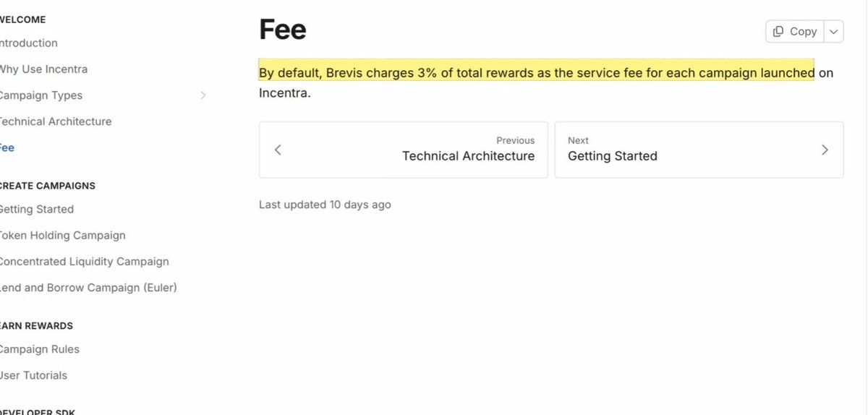Open Concentrated Liquidity Campaign page
The width and height of the screenshot is (868, 415).
[x=85, y=261]
